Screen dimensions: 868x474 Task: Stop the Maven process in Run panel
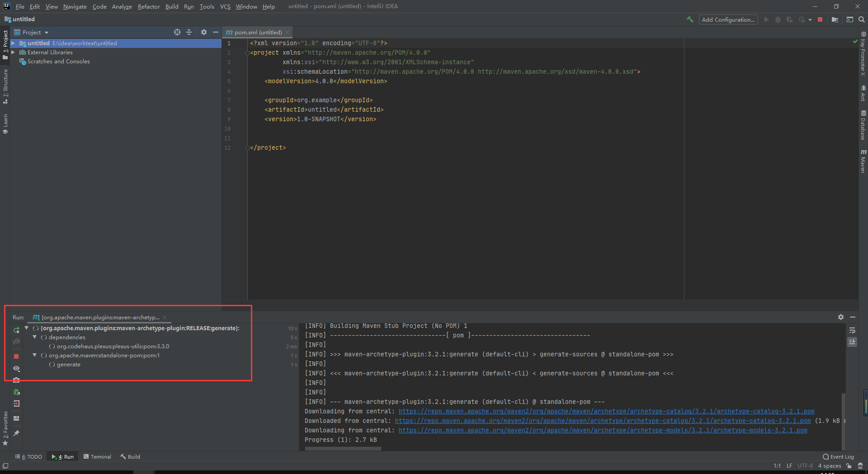pos(16,356)
